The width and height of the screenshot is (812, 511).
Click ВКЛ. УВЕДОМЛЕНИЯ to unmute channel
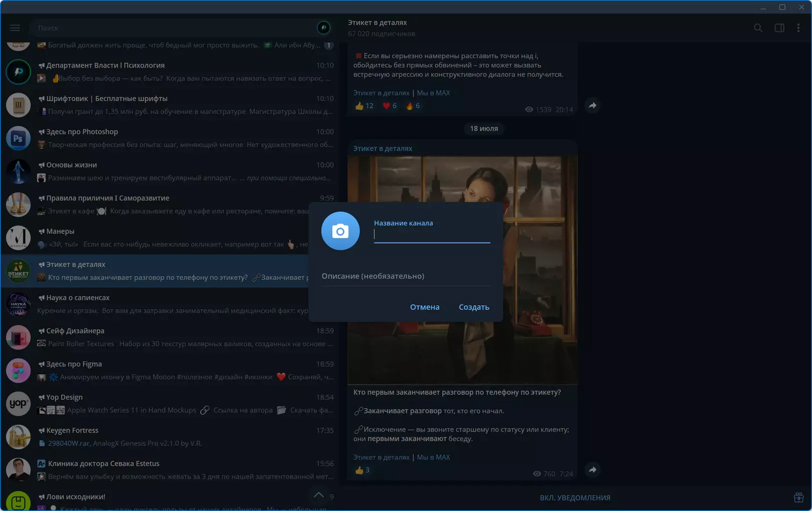(x=575, y=497)
